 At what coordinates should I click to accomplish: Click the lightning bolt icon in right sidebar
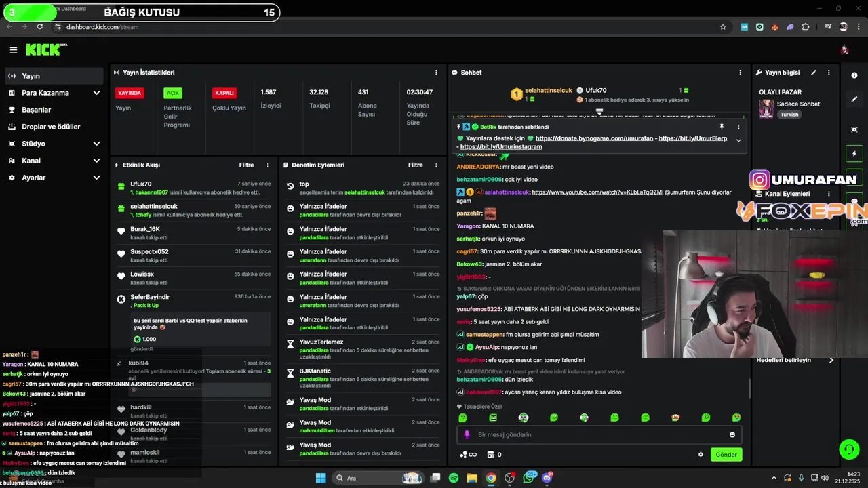pos(854,154)
